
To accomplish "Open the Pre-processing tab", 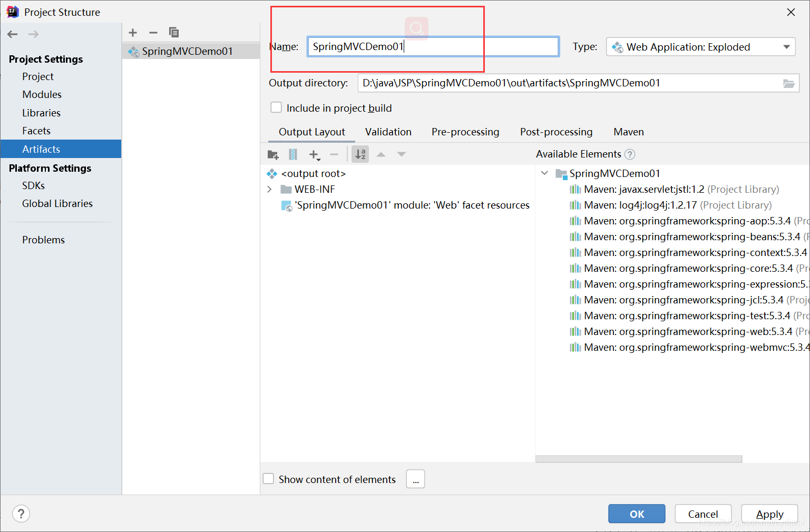I will click(465, 132).
